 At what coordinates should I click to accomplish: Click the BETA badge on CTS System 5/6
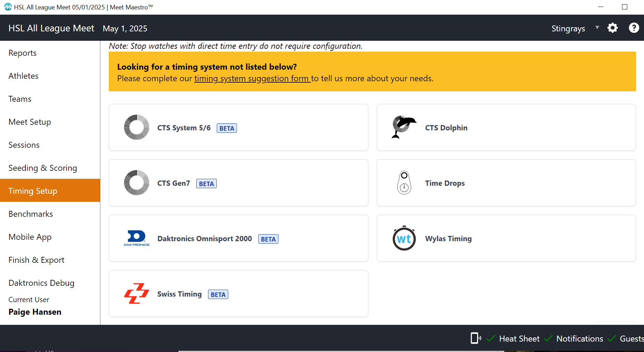click(x=227, y=128)
